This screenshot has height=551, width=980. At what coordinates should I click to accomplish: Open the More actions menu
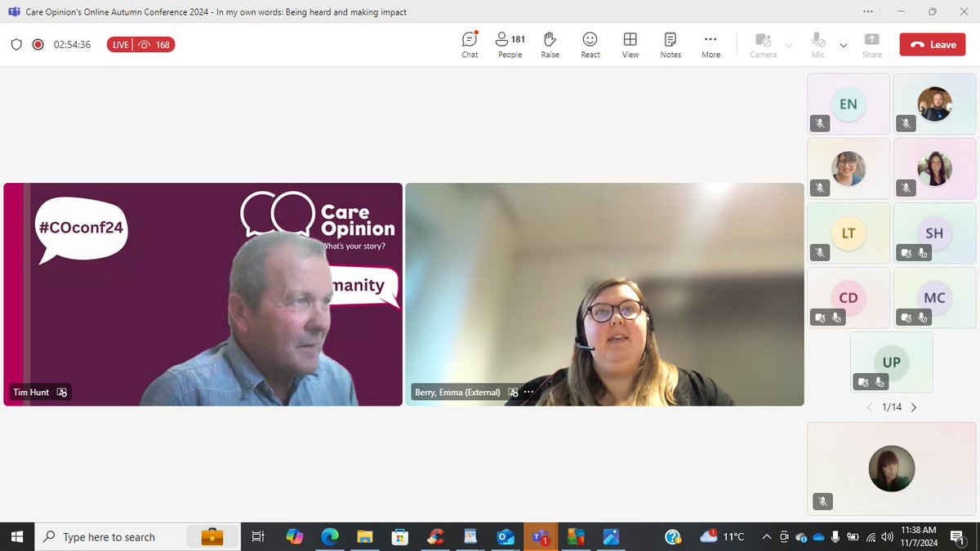[x=710, y=45]
